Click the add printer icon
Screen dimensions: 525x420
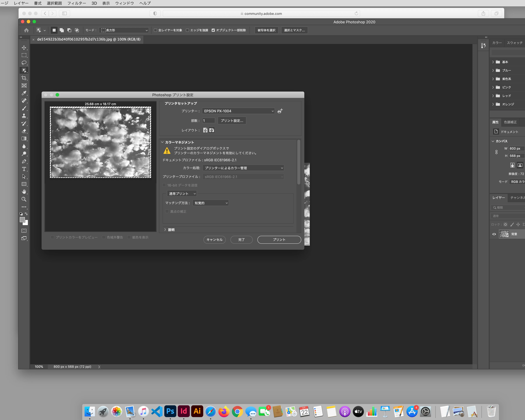[x=280, y=111]
